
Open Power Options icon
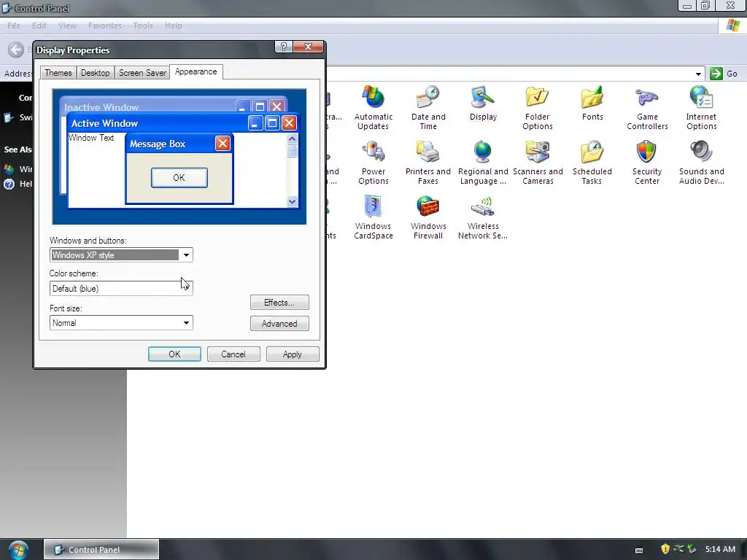click(x=373, y=163)
